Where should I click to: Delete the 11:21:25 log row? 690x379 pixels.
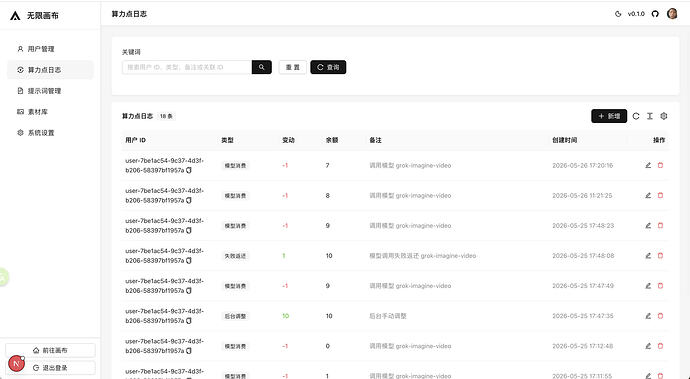660,195
